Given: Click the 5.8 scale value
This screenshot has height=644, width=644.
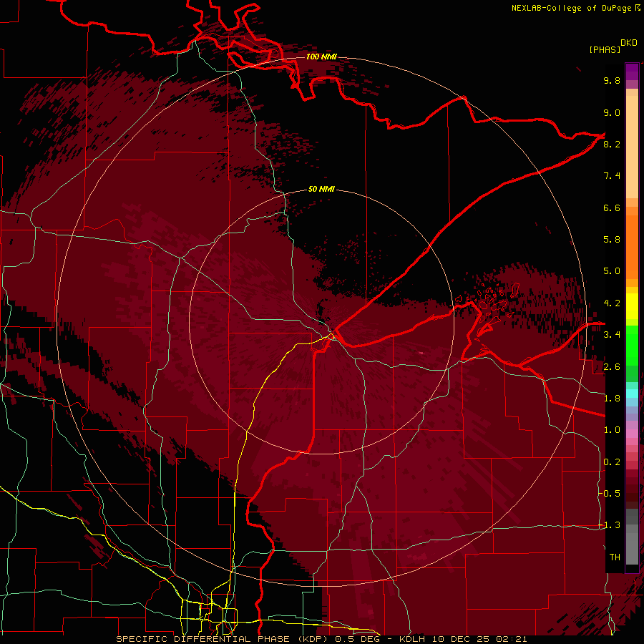Looking at the screenshot, I should pyautogui.click(x=612, y=240).
